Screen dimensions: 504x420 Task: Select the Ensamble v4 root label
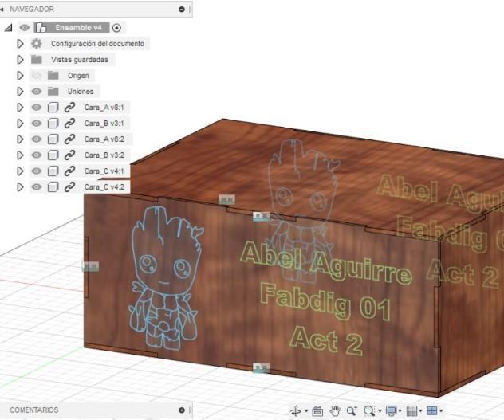coord(78,28)
